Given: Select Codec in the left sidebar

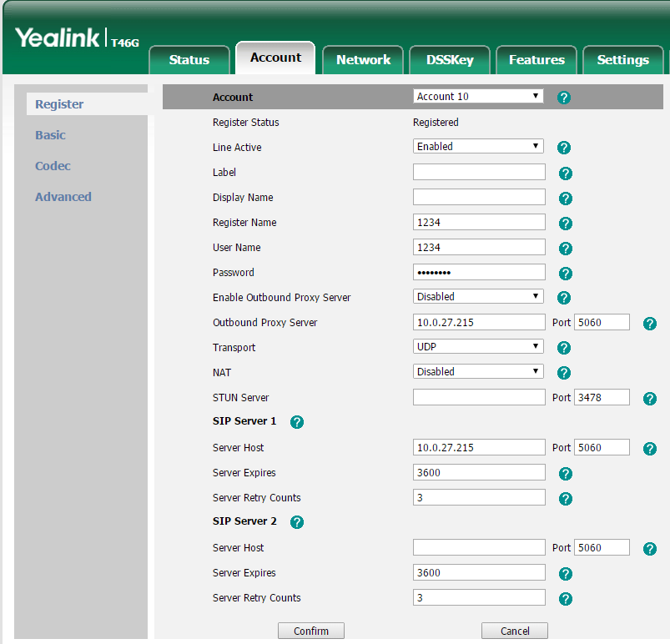Looking at the screenshot, I should 53,166.
